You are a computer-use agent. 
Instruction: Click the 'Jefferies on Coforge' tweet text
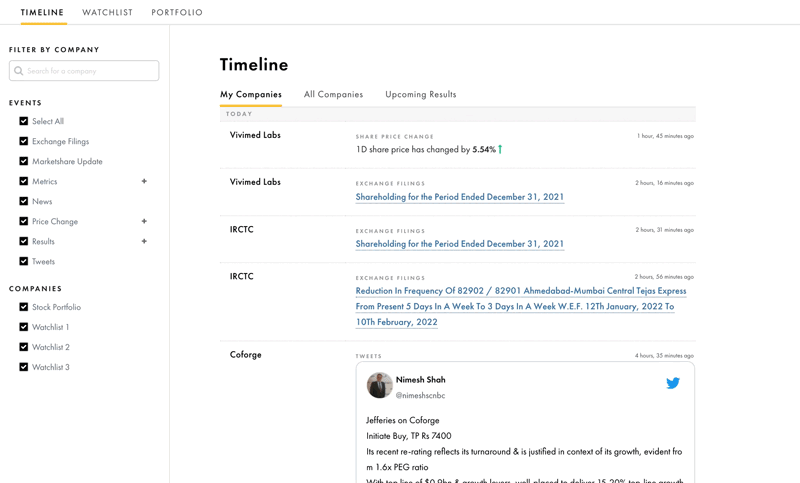(x=403, y=420)
